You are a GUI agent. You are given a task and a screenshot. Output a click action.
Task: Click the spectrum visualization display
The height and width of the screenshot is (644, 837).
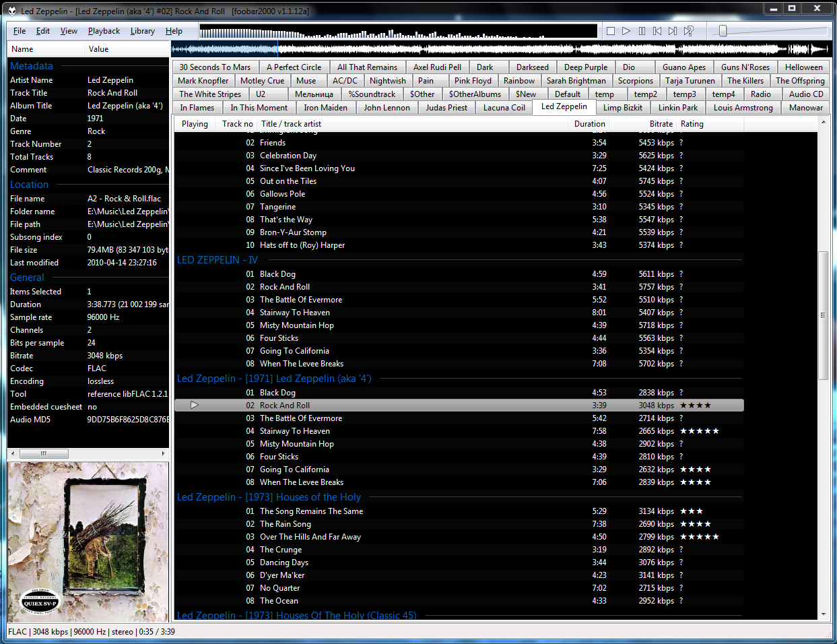tap(398, 31)
